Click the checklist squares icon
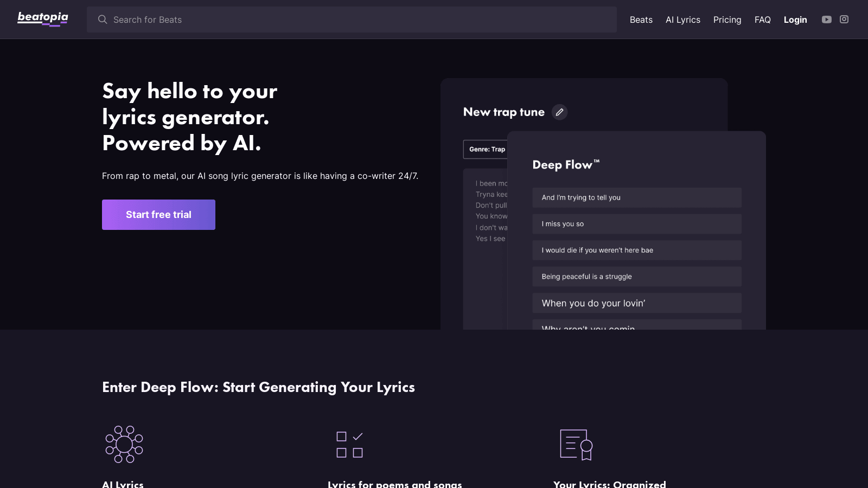The width and height of the screenshot is (868, 488). pyautogui.click(x=350, y=445)
